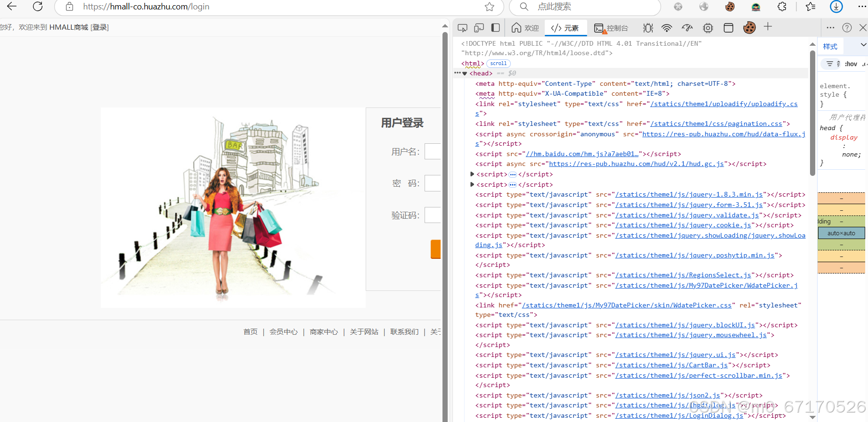Open the jquery-1.8.3.min.js link
Viewport: 868px width, 422px height.
click(689, 194)
